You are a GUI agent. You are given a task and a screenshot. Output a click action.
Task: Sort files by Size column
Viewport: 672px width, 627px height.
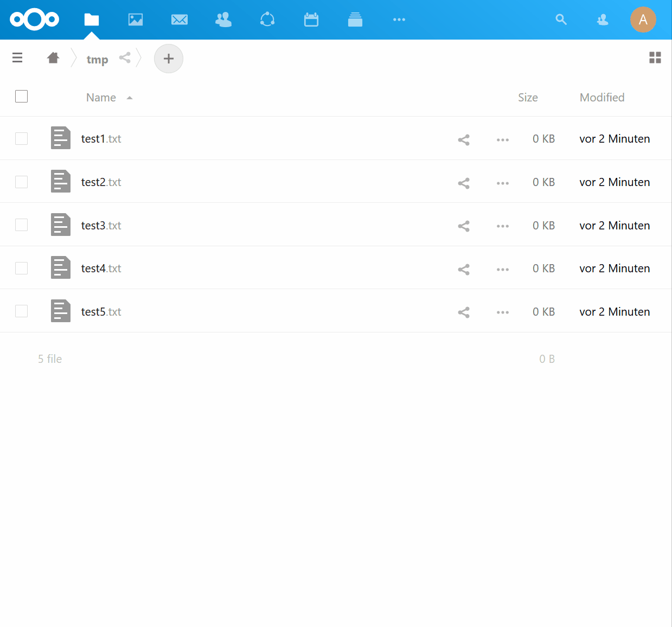pos(528,98)
